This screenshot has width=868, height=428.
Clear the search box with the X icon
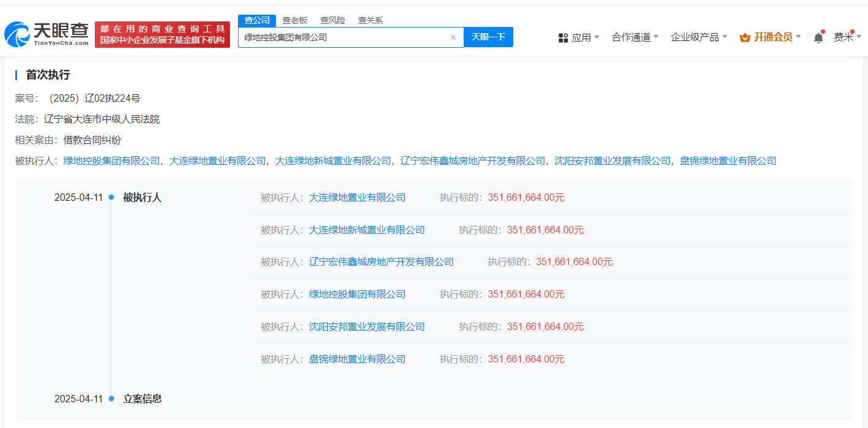pos(453,37)
